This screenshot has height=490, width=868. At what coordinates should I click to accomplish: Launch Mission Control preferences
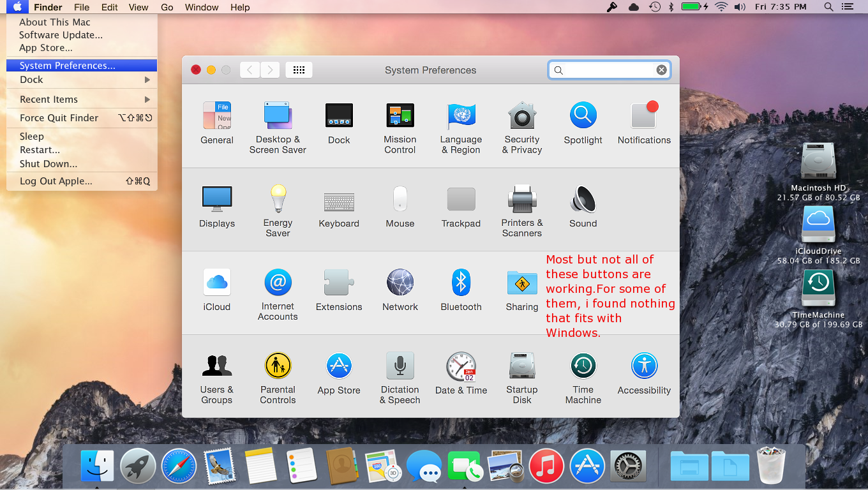pyautogui.click(x=400, y=128)
